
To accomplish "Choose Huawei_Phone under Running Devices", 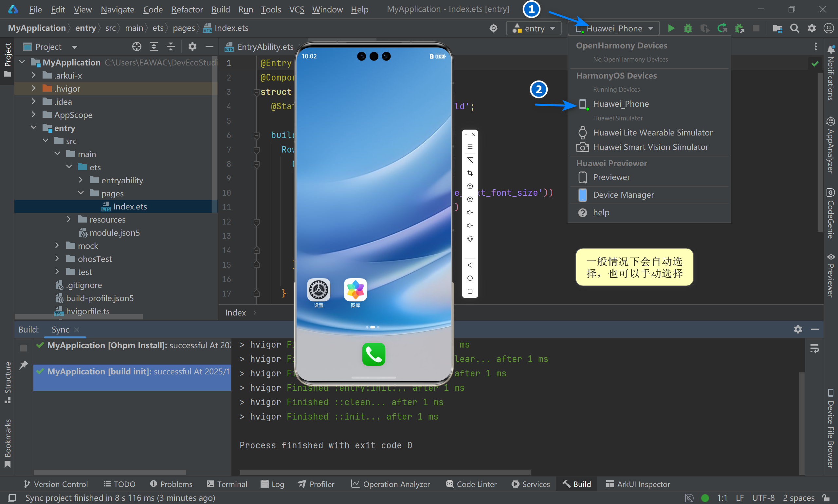I will coord(621,104).
